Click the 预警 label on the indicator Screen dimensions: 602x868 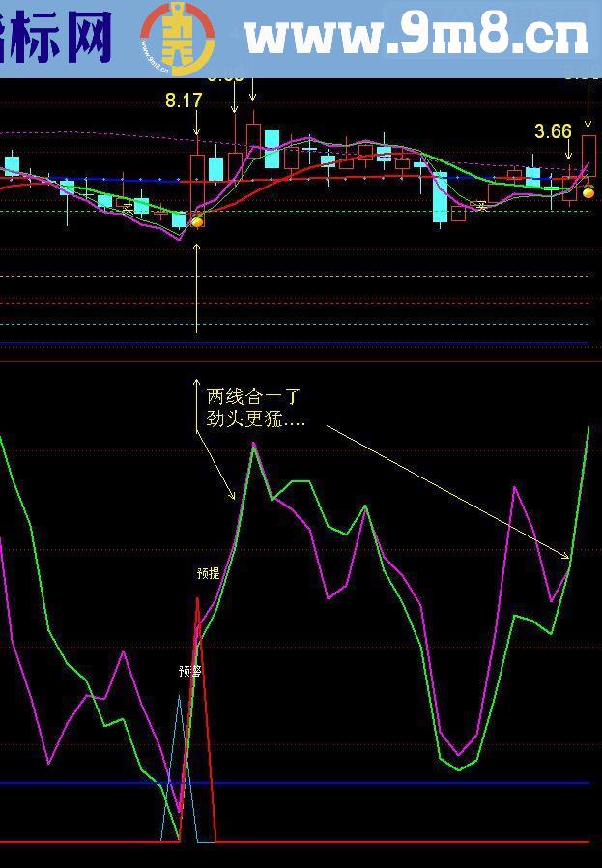coord(189,671)
